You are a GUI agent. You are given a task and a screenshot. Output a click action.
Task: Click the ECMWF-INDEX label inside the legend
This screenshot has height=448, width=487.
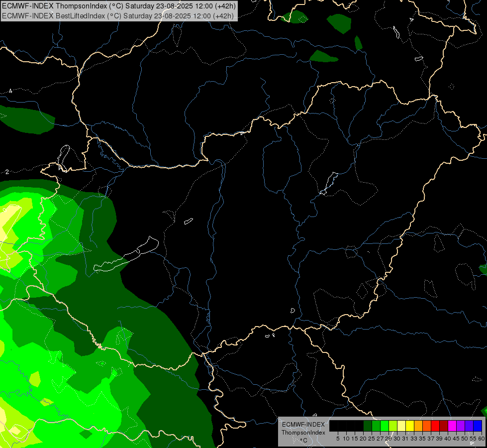coord(303,425)
